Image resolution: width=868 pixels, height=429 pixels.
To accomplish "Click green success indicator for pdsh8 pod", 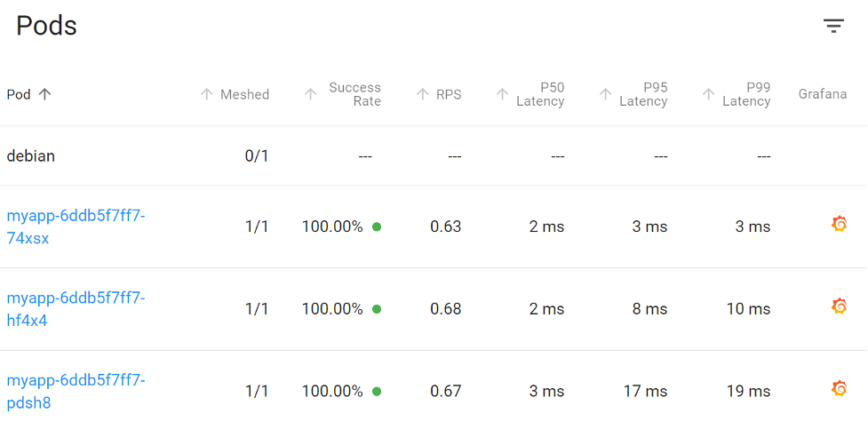I will tap(377, 392).
